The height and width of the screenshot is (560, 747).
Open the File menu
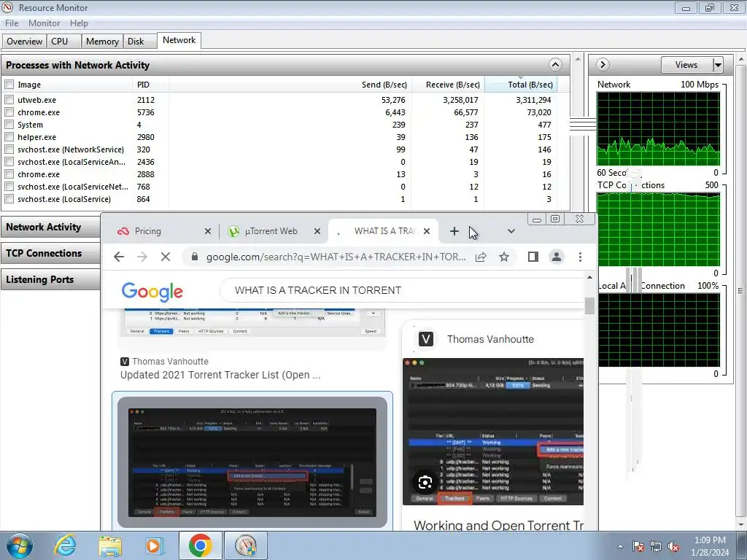(12, 23)
